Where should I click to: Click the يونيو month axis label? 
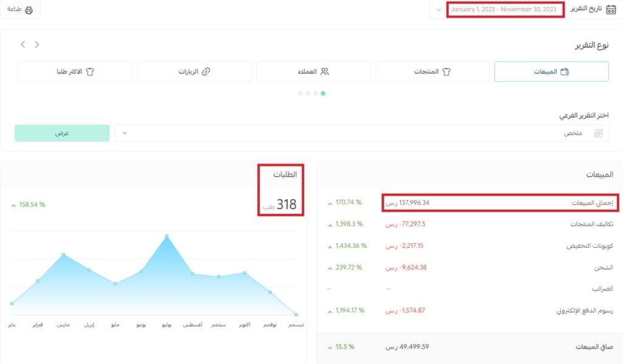tap(141, 325)
